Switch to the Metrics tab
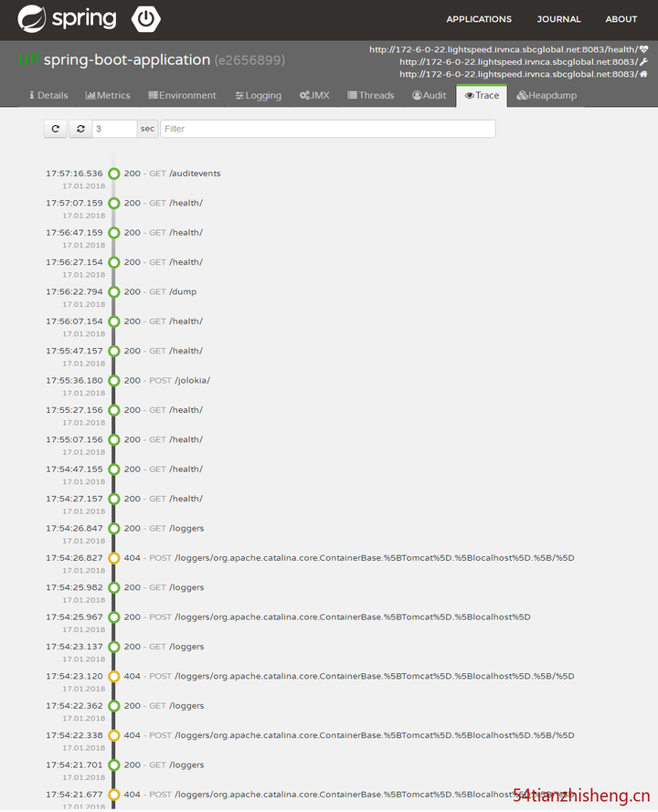 [x=108, y=95]
